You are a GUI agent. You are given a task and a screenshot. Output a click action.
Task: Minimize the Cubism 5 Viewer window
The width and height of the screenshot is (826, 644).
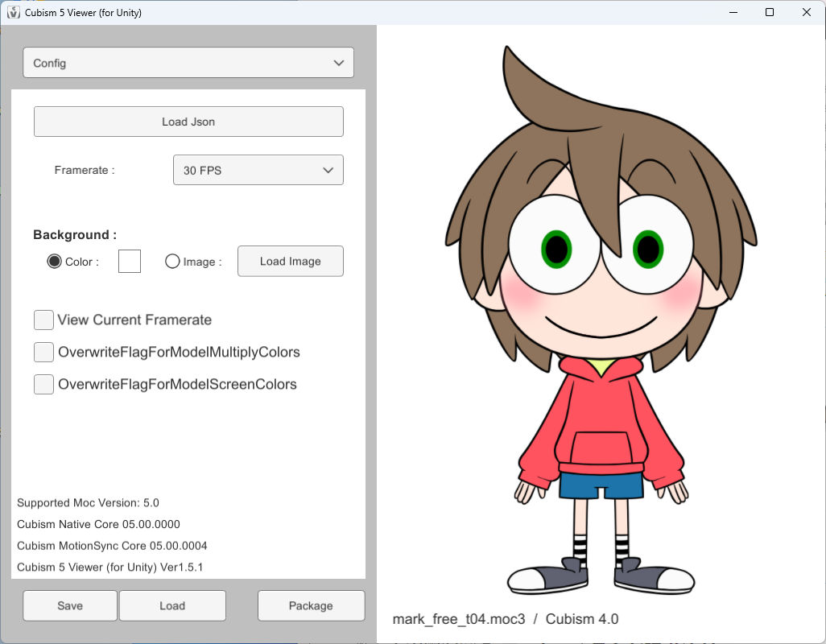[733, 12]
